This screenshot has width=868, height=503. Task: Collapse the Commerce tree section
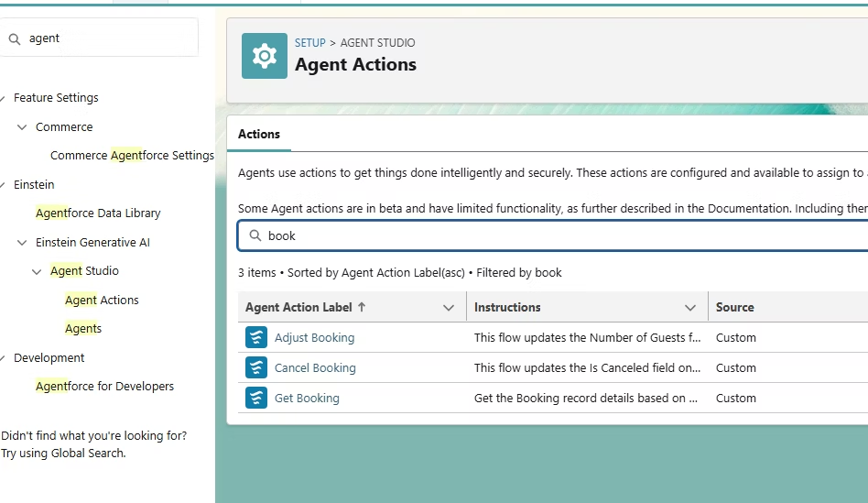(x=22, y=126)
